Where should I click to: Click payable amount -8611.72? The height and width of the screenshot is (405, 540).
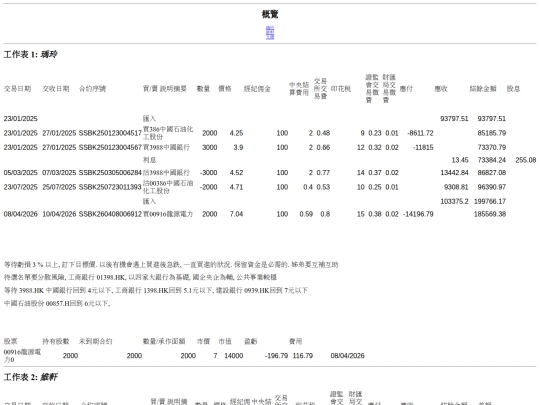(420, 133)
